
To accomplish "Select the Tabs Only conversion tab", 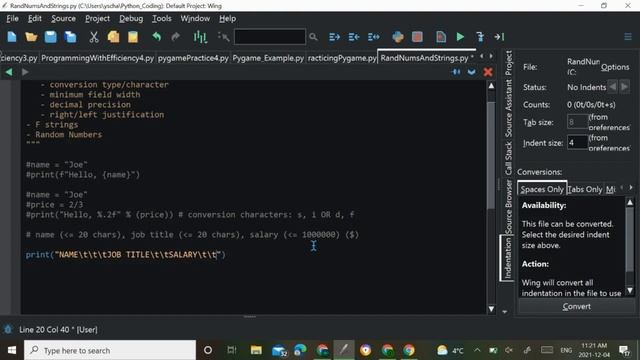I will (x=585, y=189).
